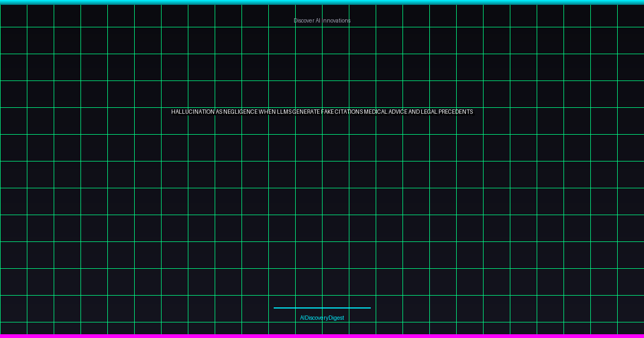This screenshot has height=338, width=644.
Task: Open the AIDiscoveryDigest brand link
Action: tap(322, 318)
